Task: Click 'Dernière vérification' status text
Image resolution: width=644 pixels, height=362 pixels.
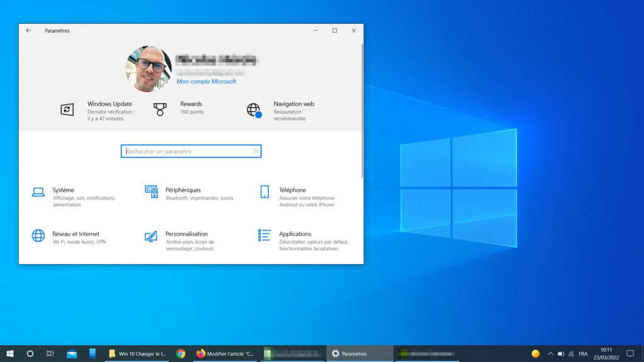Action: pyautogui.click(x=111, y=115)
